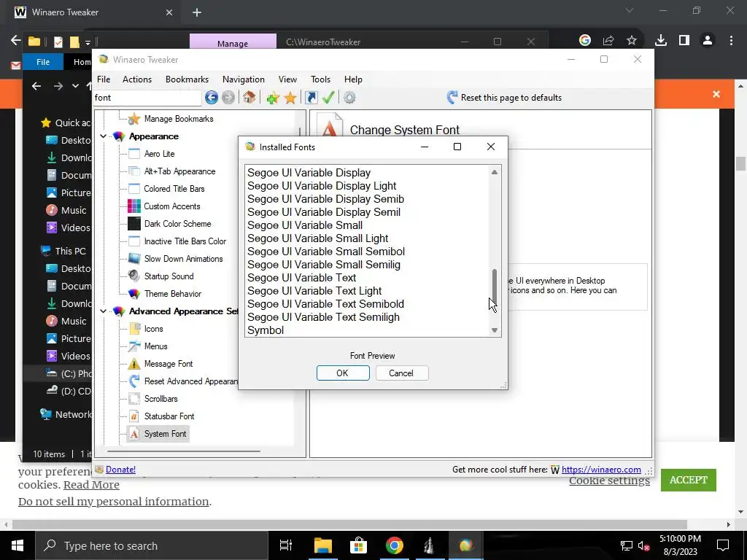
Task: Click the Donate! link
Action: click(x=120, y=470)
